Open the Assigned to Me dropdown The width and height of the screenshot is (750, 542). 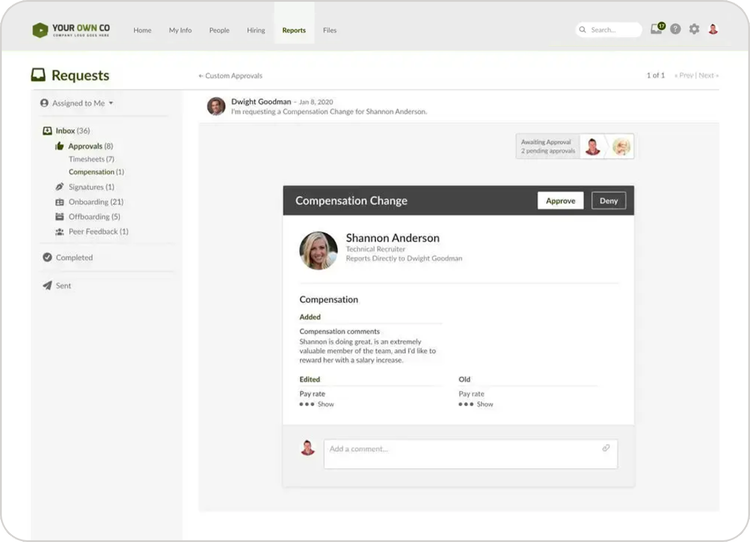[77, 103]
